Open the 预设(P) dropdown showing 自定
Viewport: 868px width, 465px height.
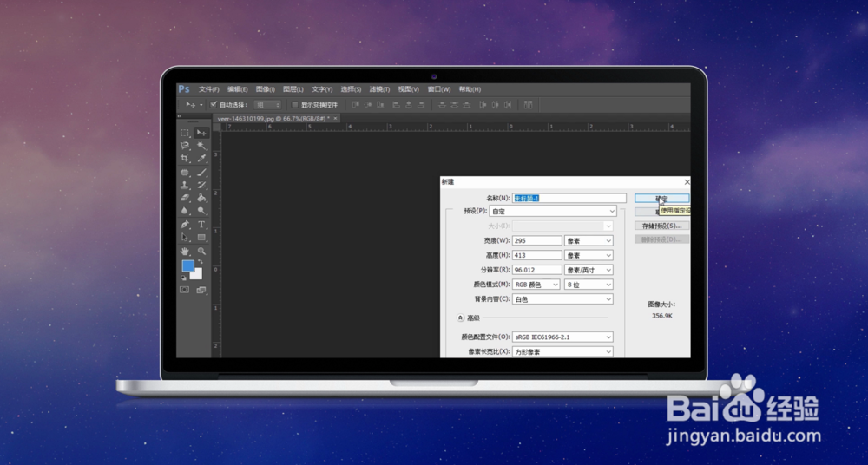pyautogui.click(x=553, y=211)
